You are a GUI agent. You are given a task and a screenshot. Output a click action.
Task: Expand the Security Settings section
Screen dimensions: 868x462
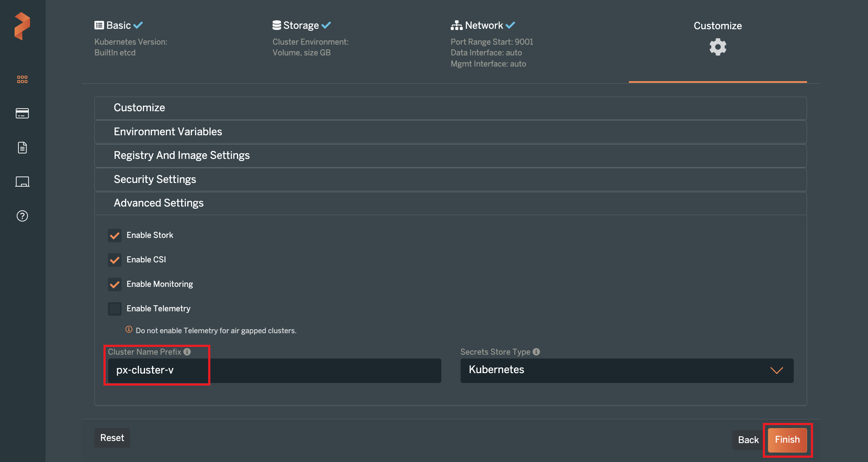coord(450,179)
